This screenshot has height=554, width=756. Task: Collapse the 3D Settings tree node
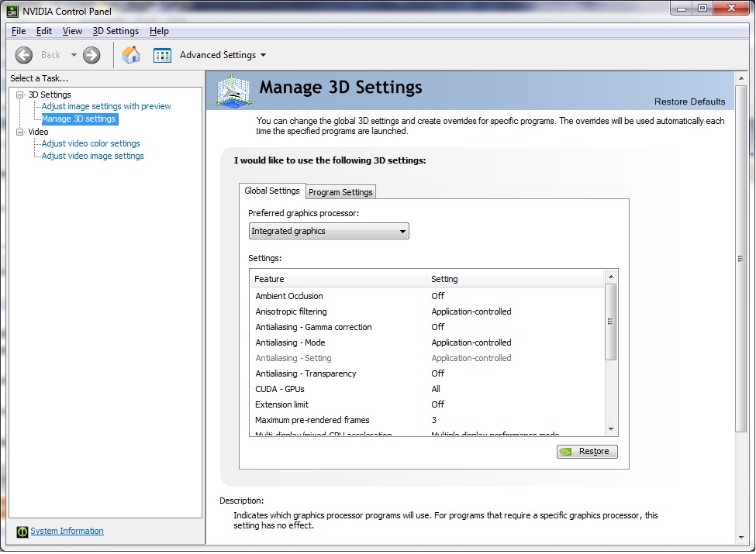pos(19,95)
